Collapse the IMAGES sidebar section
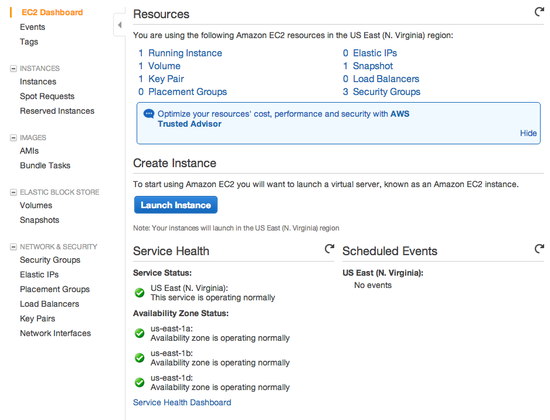 coord(13,138)
